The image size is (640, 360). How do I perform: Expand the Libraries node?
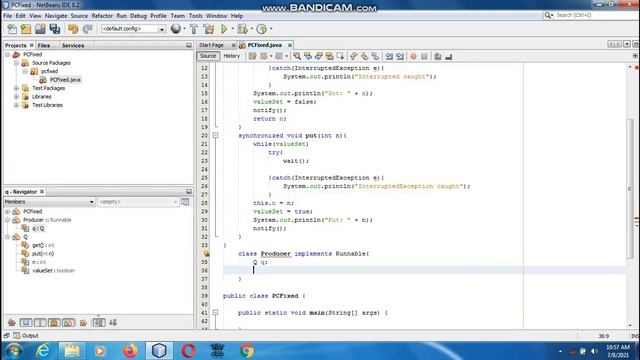pyautogui.click(x=16, y=97)
